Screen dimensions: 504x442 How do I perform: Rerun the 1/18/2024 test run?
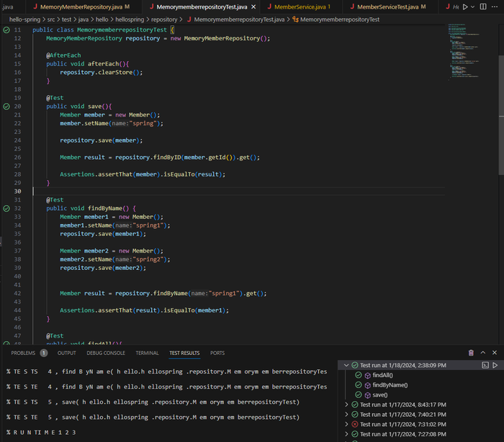point(495,366)
